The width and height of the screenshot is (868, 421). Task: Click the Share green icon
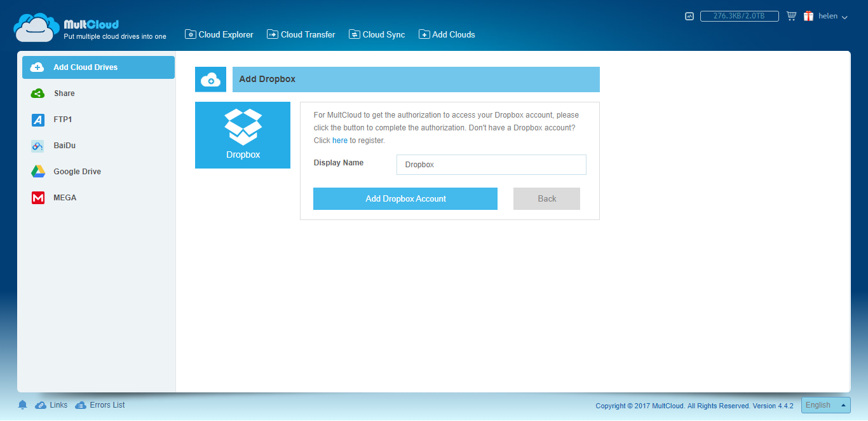click(37, 93)
